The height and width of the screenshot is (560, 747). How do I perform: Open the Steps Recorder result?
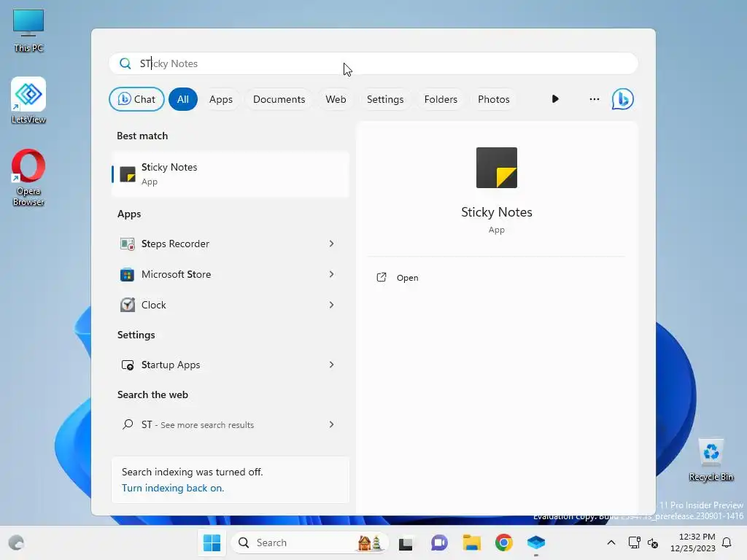pyautogui.click(x=231, y=244)
